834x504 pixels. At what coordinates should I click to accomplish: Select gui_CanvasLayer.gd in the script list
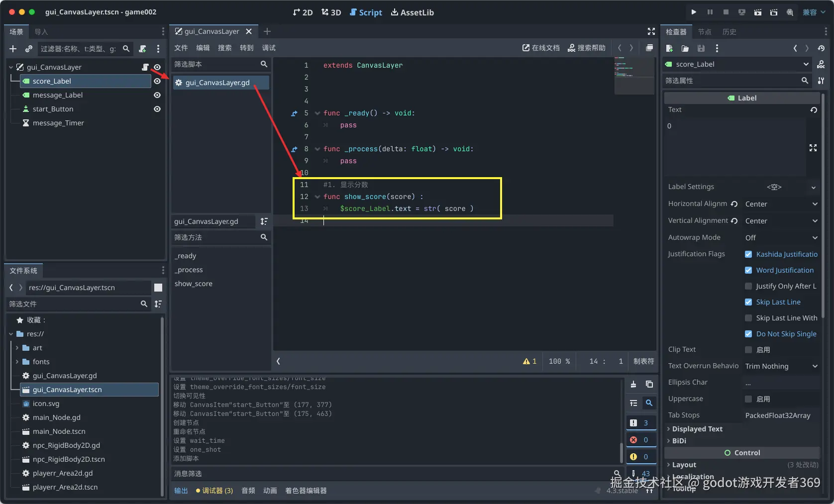click(221, 83)
